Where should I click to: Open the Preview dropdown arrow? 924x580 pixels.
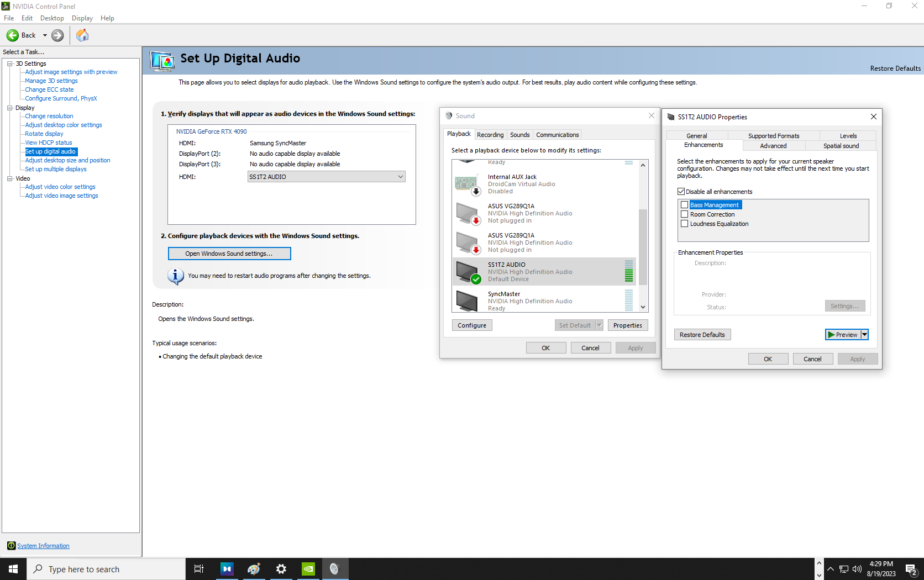coord(865,335)
